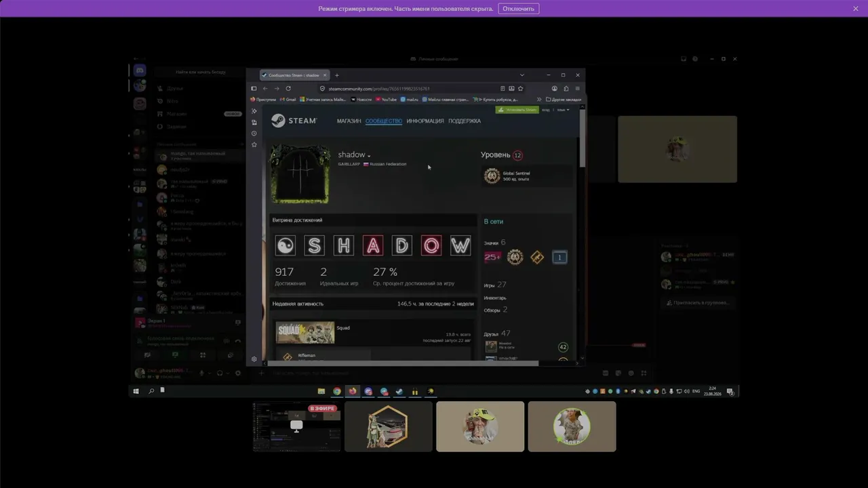Select the live В ЭФИРЕ stream thumbnail
Viewport: 868px width, 488px height.
[x=296, y=426]
